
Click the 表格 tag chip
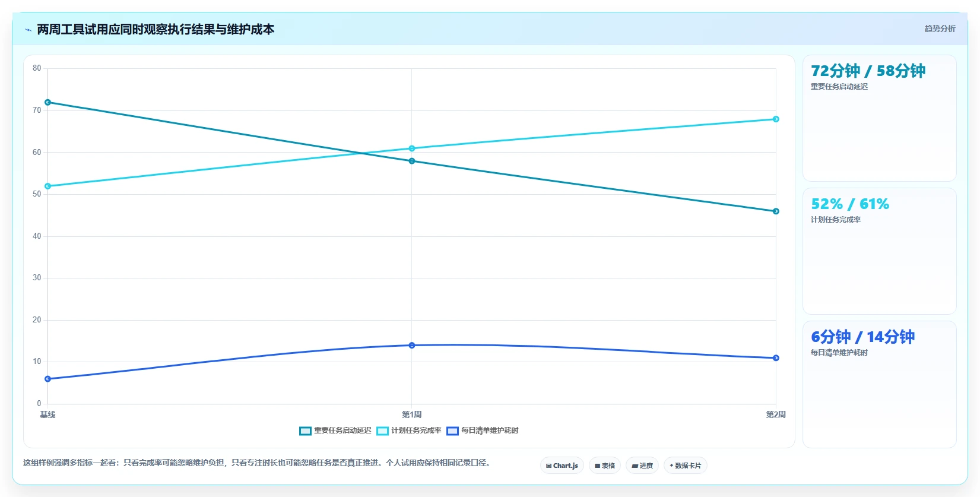coord(605,466)
